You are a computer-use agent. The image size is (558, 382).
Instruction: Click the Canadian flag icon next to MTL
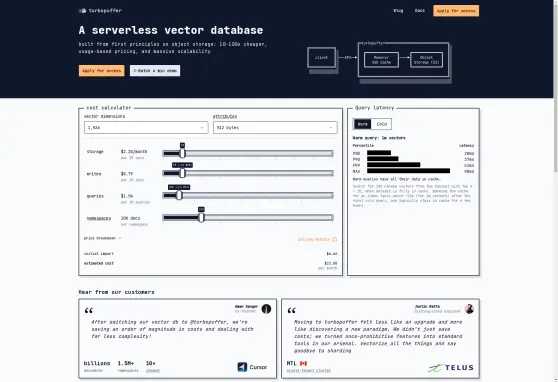pos(303,363)
